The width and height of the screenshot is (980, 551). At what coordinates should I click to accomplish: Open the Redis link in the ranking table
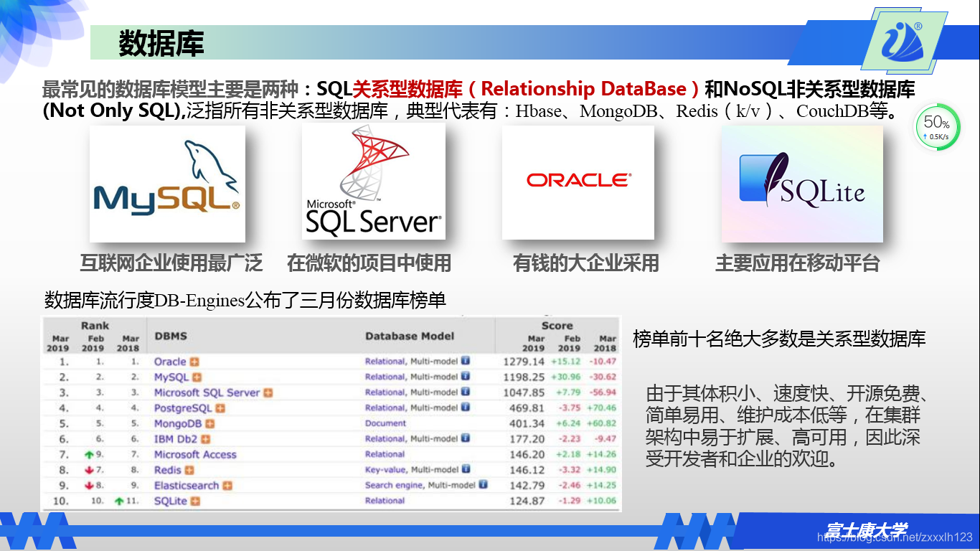coord(168,470)
